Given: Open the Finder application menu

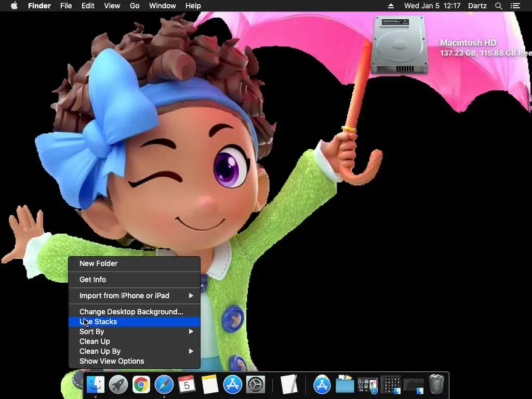Looking at the screenshot, I should [39, 6].
